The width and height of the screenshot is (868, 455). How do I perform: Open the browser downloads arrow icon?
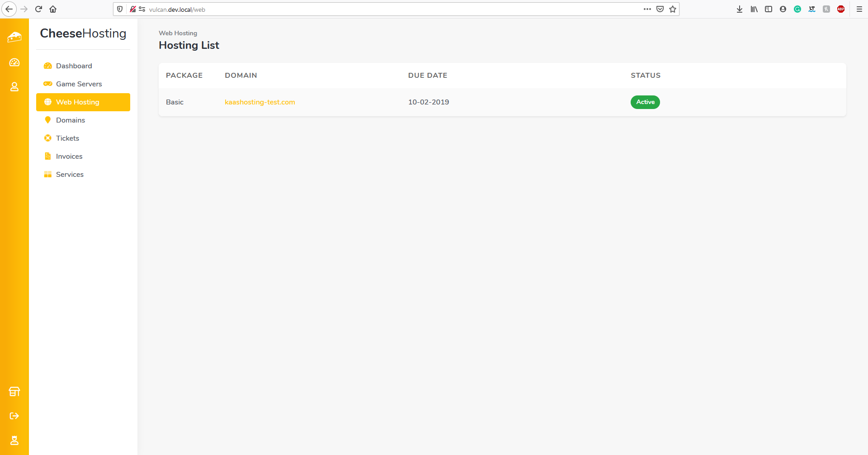pyautogui.click(x=740, y=9)
